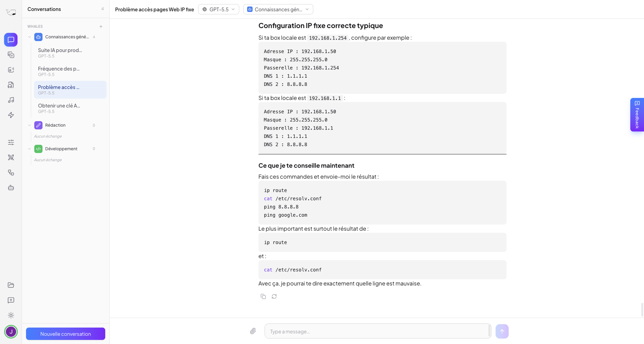The height and width of the screenshot is (344, 644).
Task: Regenerate the assistant response
Action: (274, 296)
